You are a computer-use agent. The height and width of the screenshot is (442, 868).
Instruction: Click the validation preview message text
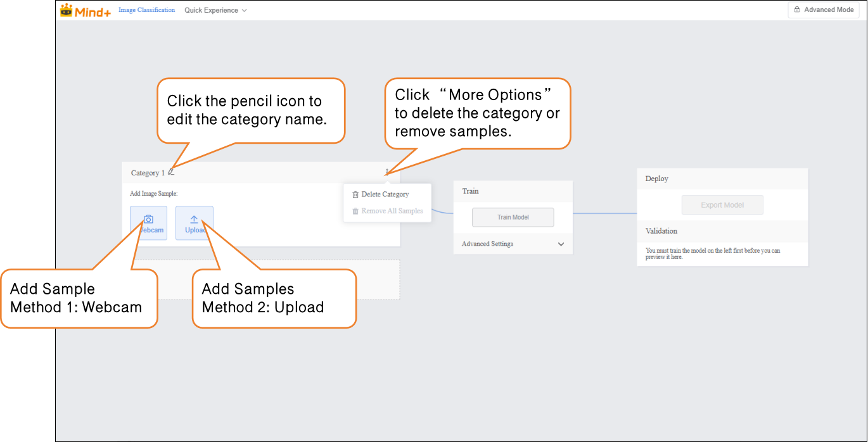tap(713, 254)
